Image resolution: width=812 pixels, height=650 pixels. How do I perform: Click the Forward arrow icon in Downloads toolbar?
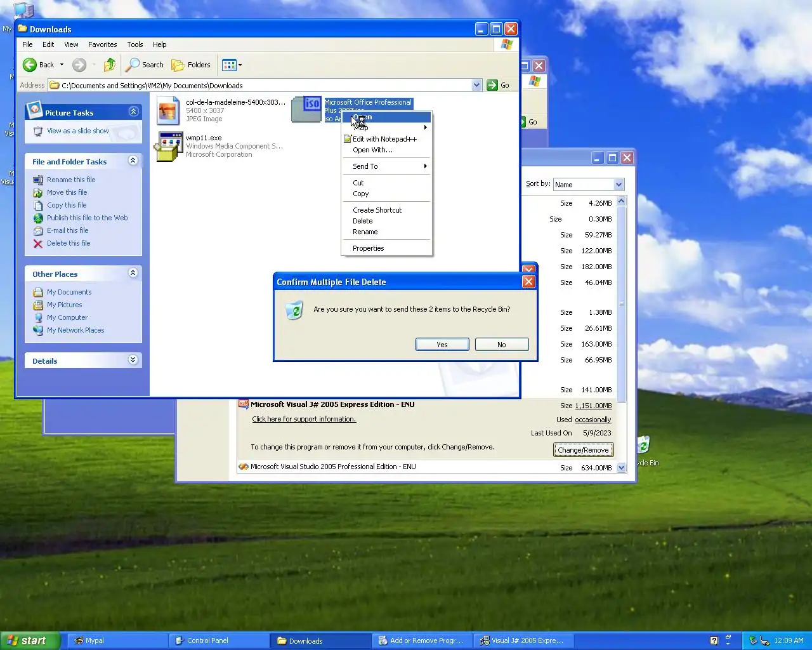(x=79, y=65)
